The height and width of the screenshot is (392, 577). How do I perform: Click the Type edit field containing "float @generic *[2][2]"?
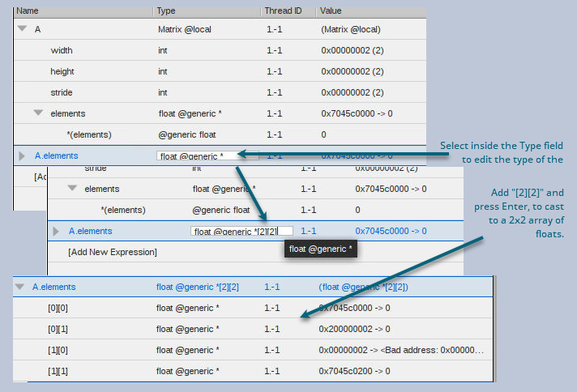(241, 231)
